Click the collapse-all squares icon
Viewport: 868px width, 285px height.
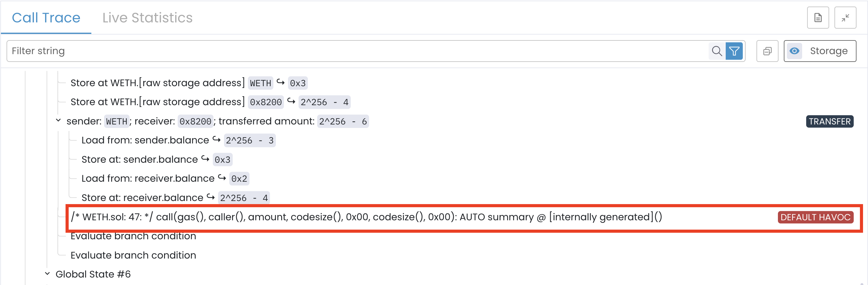pyautogui.click(x=767, y=51)
